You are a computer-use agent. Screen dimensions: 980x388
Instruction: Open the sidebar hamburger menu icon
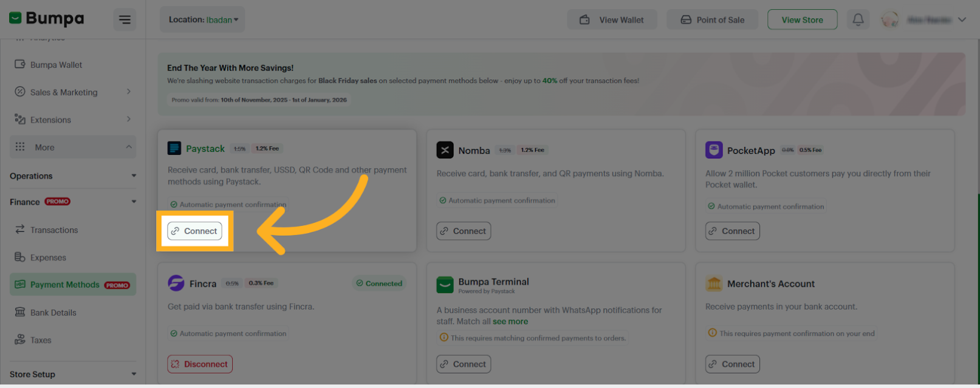click(x=125, y=19)
